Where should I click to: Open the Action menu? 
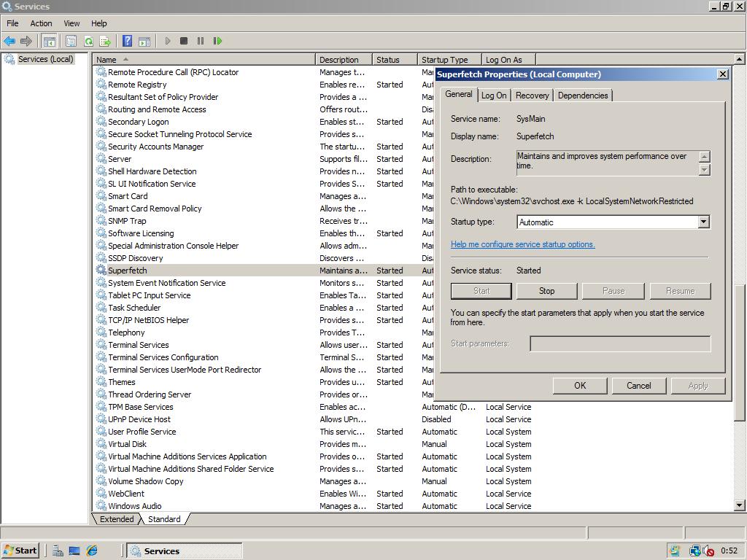(x=41, y=23)
